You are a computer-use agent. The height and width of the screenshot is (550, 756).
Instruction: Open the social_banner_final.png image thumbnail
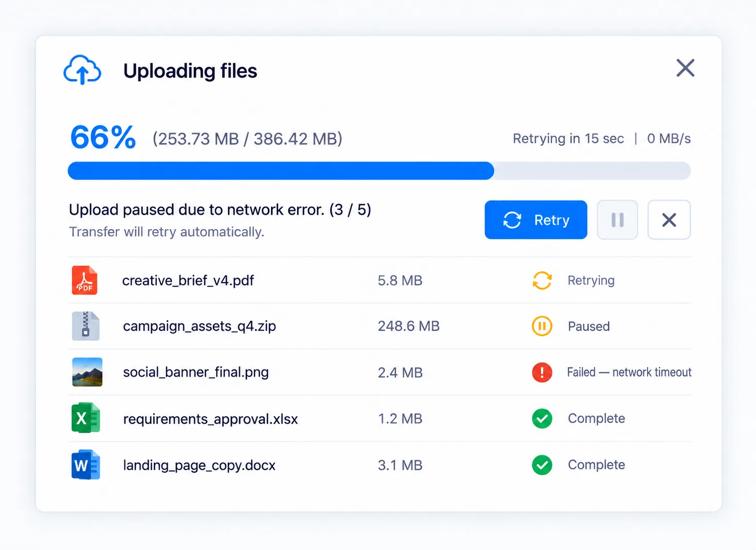point(87,372)
